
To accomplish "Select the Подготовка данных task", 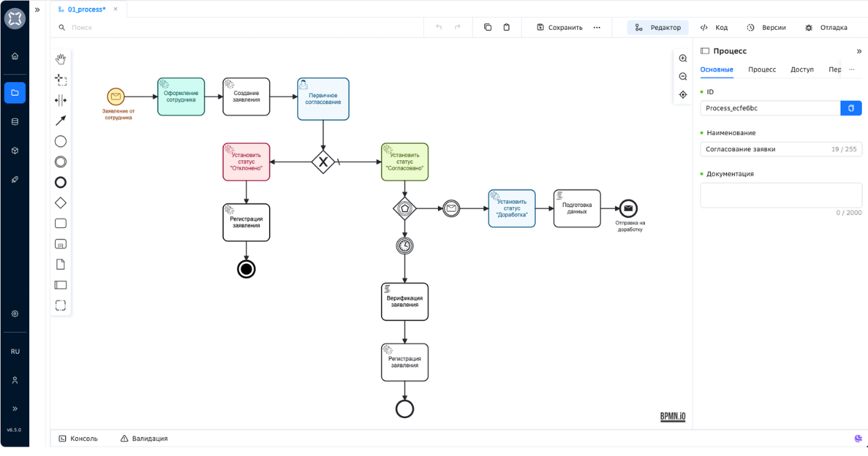I will point(577,208).
